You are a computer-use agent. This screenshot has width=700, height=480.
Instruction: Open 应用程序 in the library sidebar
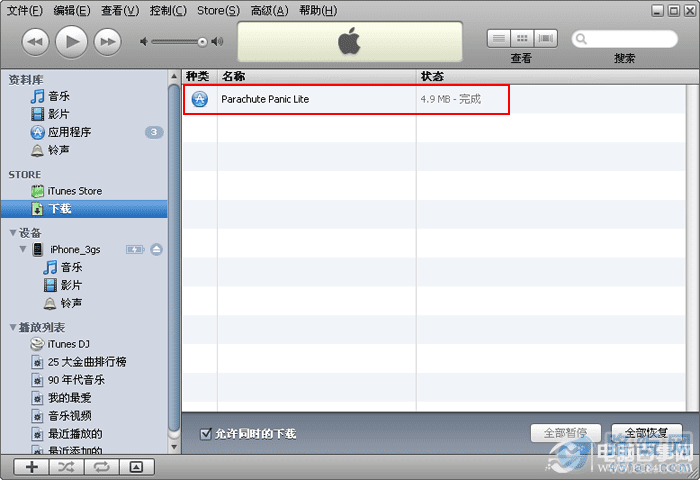pos(69,132)
